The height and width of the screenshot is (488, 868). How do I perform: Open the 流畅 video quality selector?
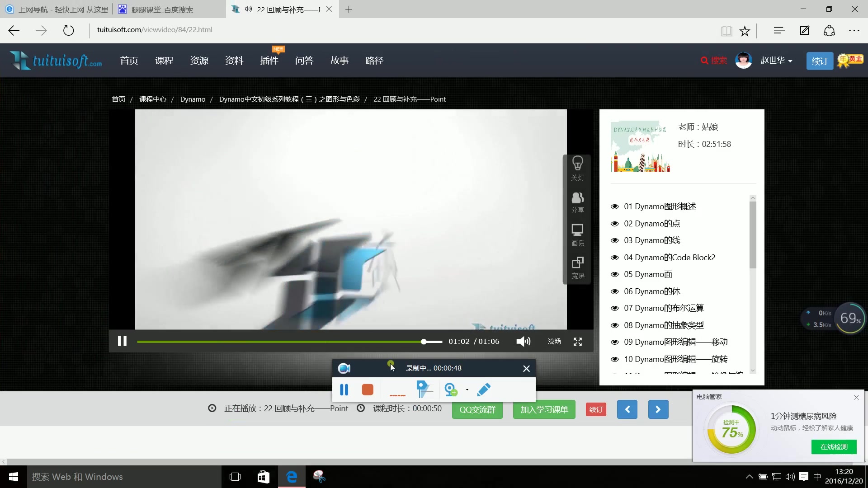(554, 342)
